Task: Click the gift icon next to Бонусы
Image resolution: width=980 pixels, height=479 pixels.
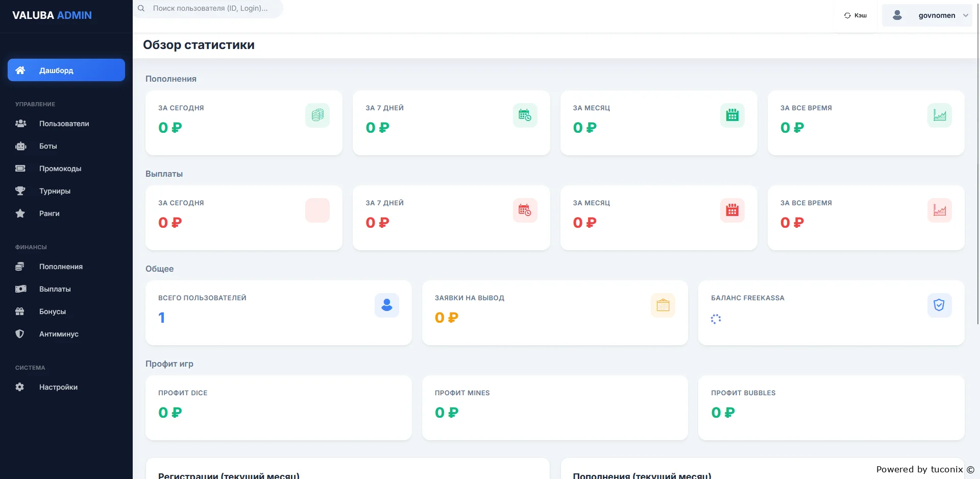Action: coord(20,312)
